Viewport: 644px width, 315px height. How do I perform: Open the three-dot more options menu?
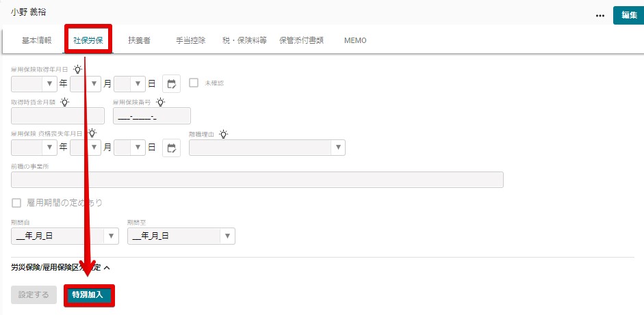pyautogui.click(x=600, y=16)
